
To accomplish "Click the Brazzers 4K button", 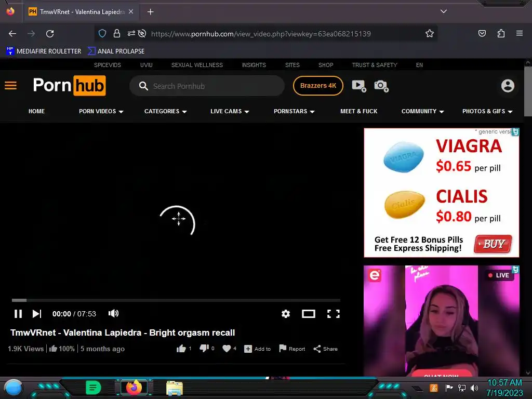I will pos(318,86).
